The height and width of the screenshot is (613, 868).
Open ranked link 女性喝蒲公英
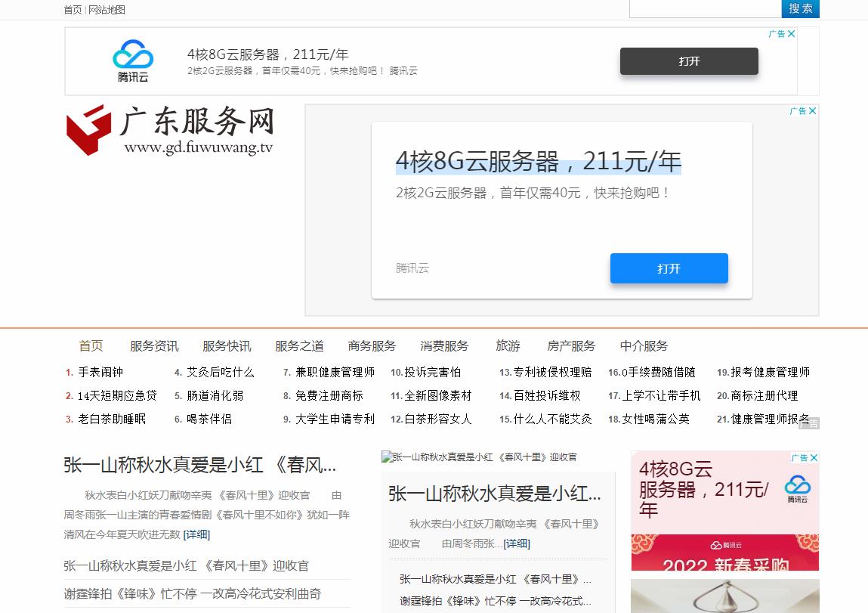(x=656, y=419)
